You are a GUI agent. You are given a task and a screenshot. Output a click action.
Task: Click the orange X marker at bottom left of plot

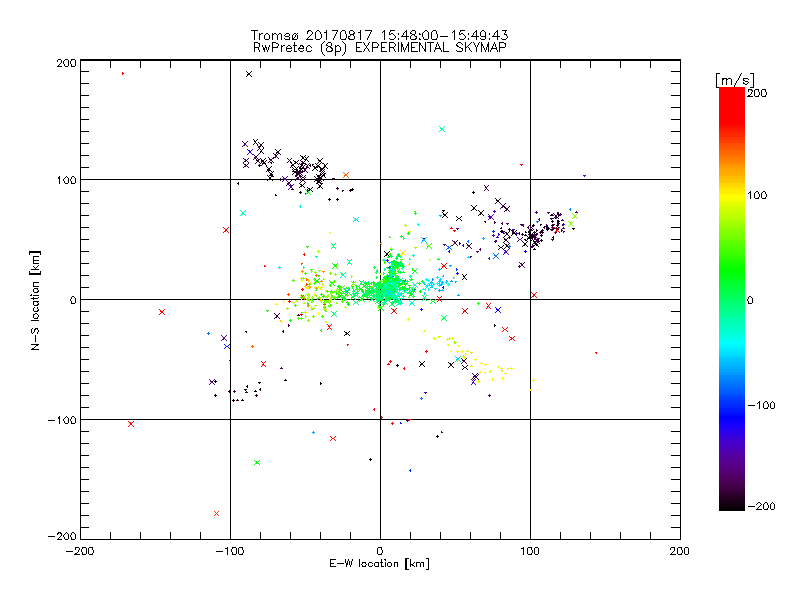[216, 513]
